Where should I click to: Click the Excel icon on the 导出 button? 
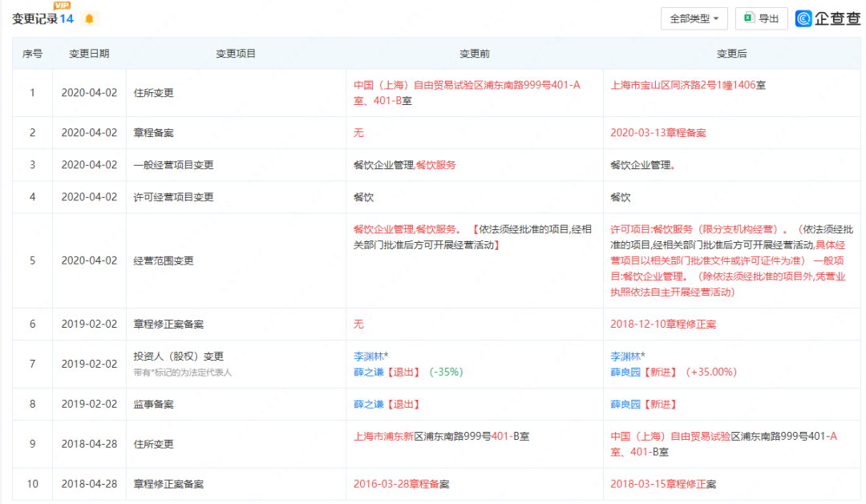click(748, 18)
